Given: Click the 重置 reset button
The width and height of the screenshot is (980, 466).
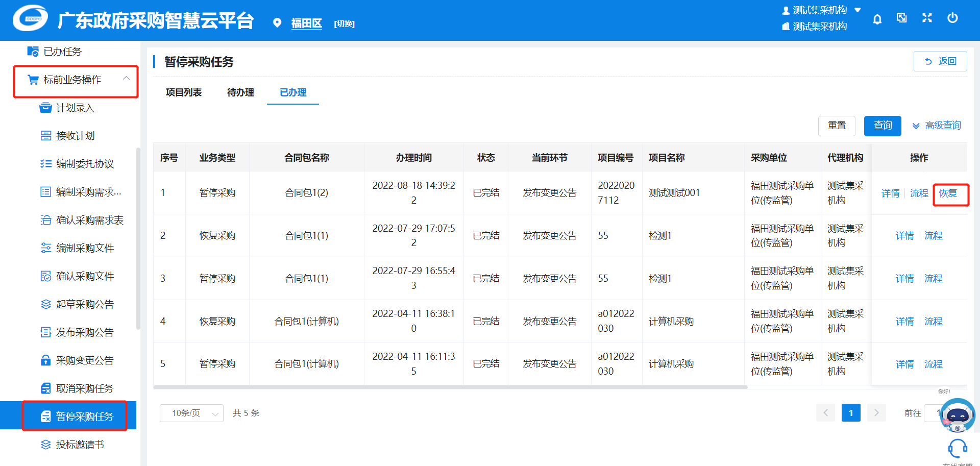Looking at the screenshot, I should pyautogui.click(x=837, y=126).
